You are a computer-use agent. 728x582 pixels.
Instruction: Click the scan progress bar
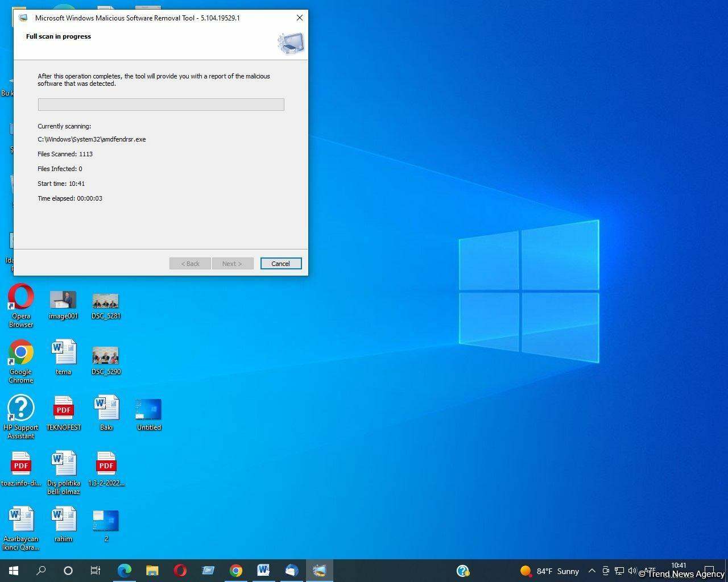pyautogui.click(x=161, y=105)
